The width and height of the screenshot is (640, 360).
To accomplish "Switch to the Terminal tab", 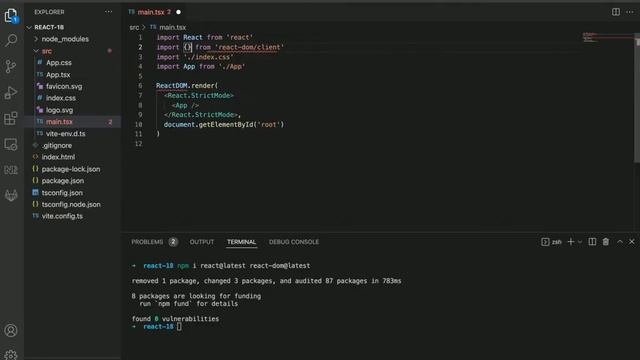I will pyautogui.click(x=241, y=242).
